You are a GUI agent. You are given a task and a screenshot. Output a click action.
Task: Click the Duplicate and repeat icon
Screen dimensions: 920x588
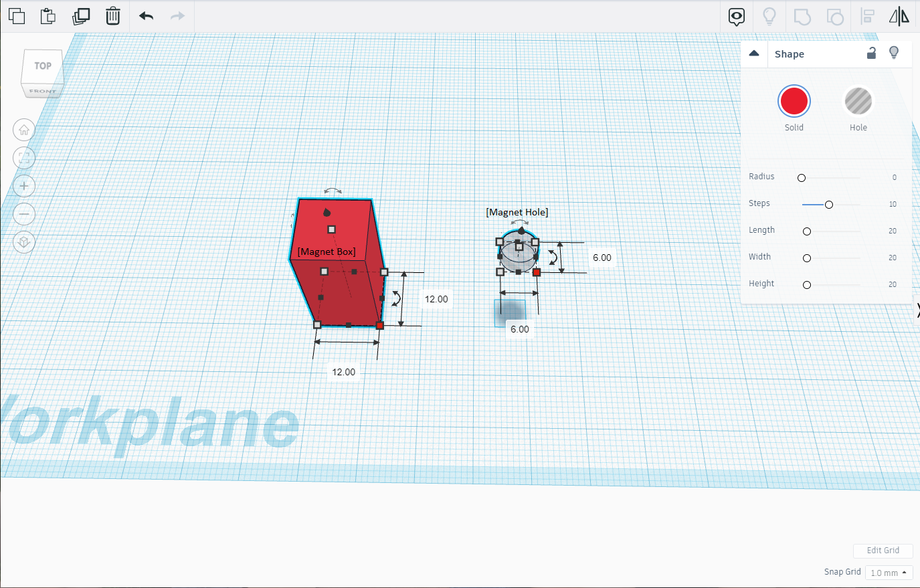(x=81, y=16)
